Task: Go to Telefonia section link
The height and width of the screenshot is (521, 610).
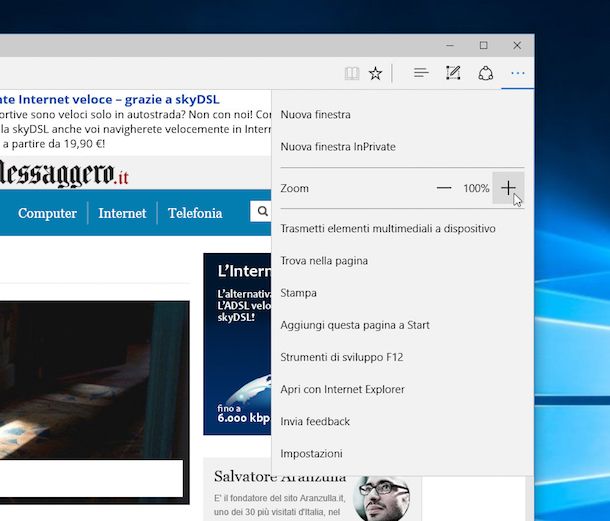Action: tap(195, 213)
